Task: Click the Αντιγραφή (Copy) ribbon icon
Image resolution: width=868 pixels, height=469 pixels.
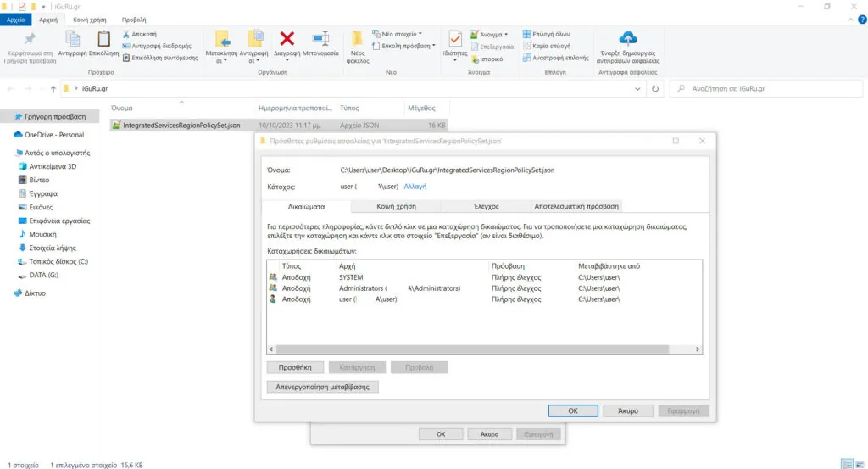Action: pos(73,39)
